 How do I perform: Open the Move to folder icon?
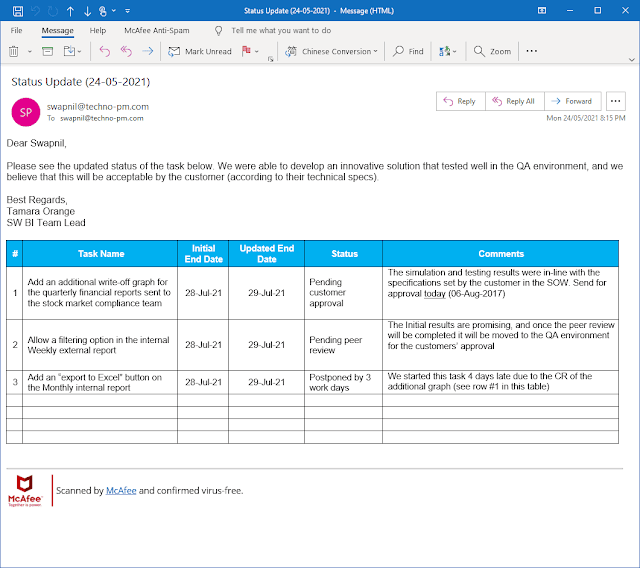coord(70,51)
